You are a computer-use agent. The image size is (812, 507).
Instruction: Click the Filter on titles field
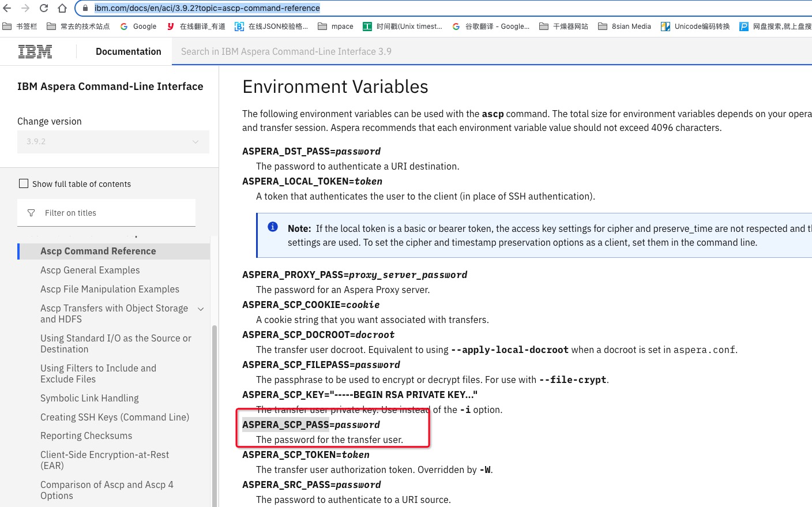106,213
